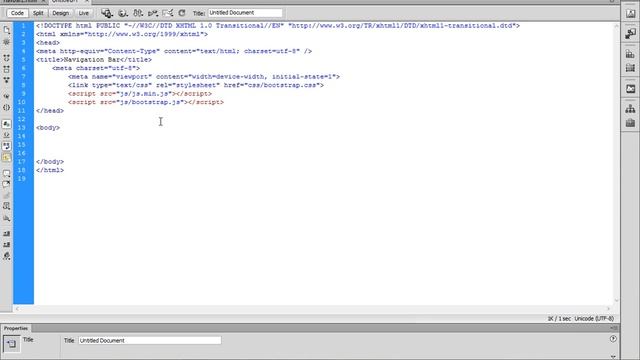Viewport: 640px width, 360px height.
Task: Toggle Syntax Error Alerts info bar
Action: click(x=7, y=157)
